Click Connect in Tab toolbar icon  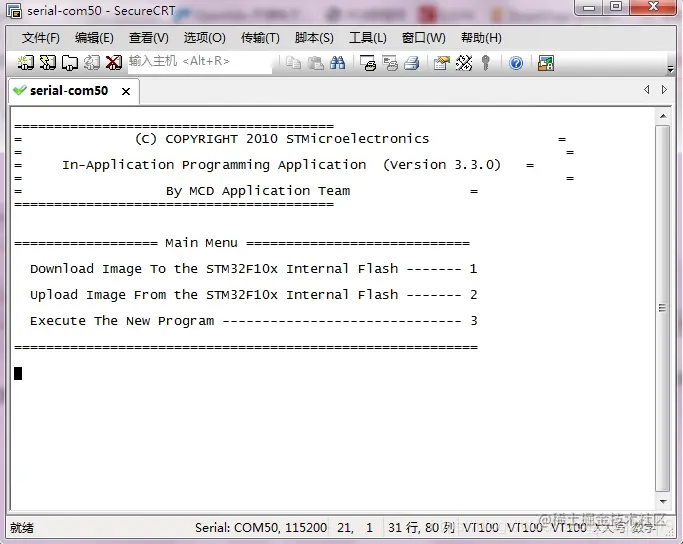70,63
